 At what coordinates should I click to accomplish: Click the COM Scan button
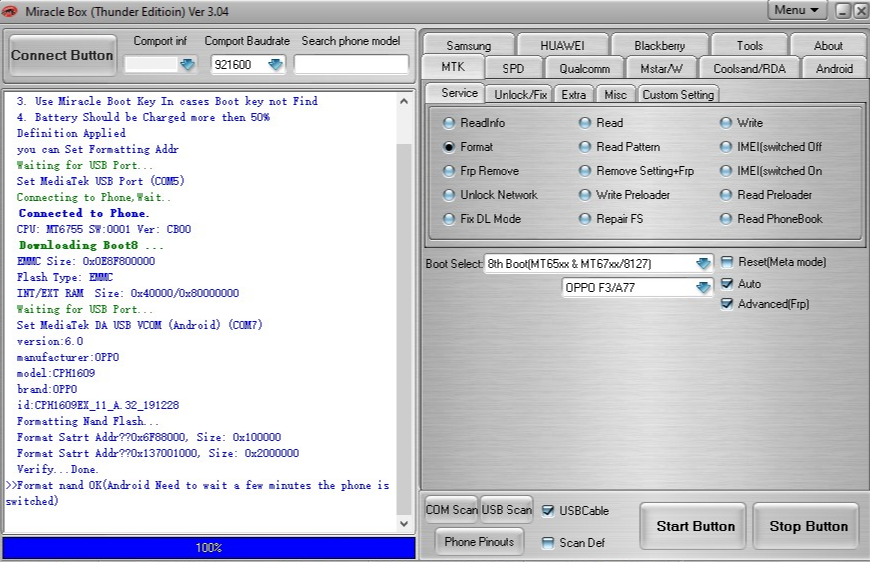pyautogui.click(x=451, y=510)
